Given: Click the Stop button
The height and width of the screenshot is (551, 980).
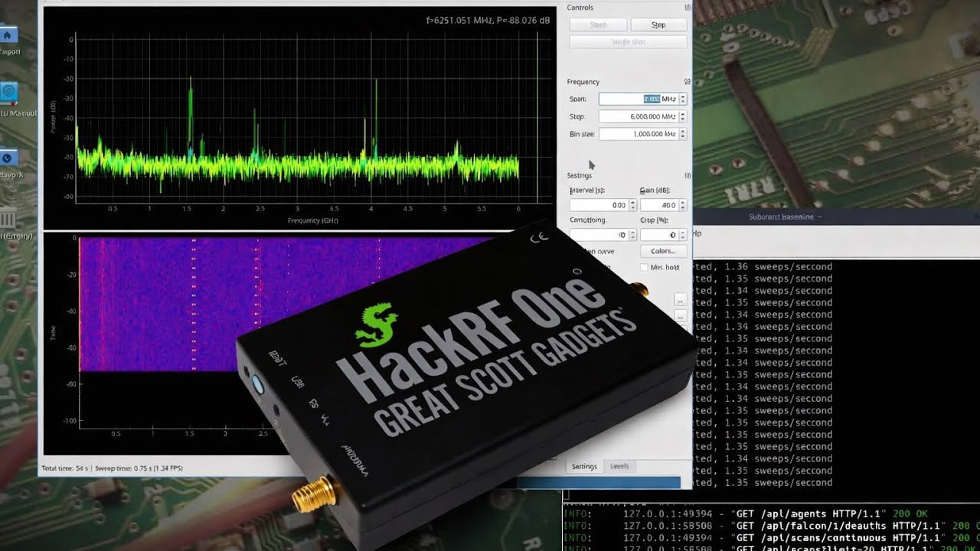Looking at the screenshot, I should 658,24.
